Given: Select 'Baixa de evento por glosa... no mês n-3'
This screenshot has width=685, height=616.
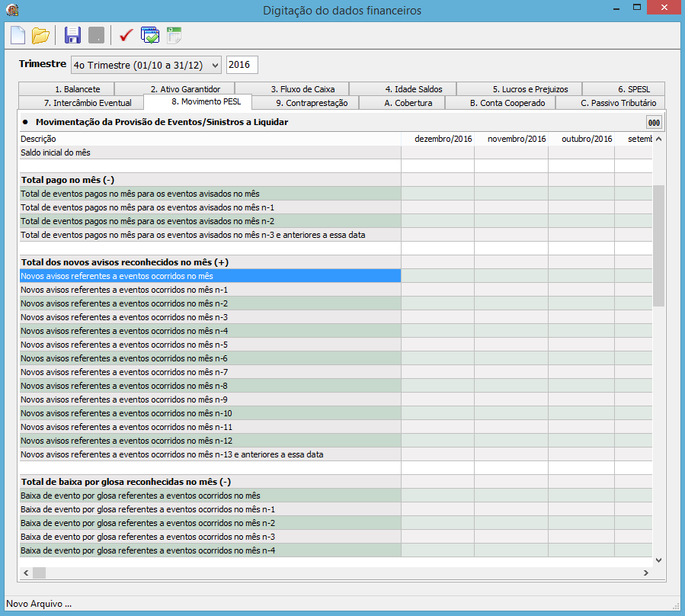Looking at the screenshot, I should point(210,537).
